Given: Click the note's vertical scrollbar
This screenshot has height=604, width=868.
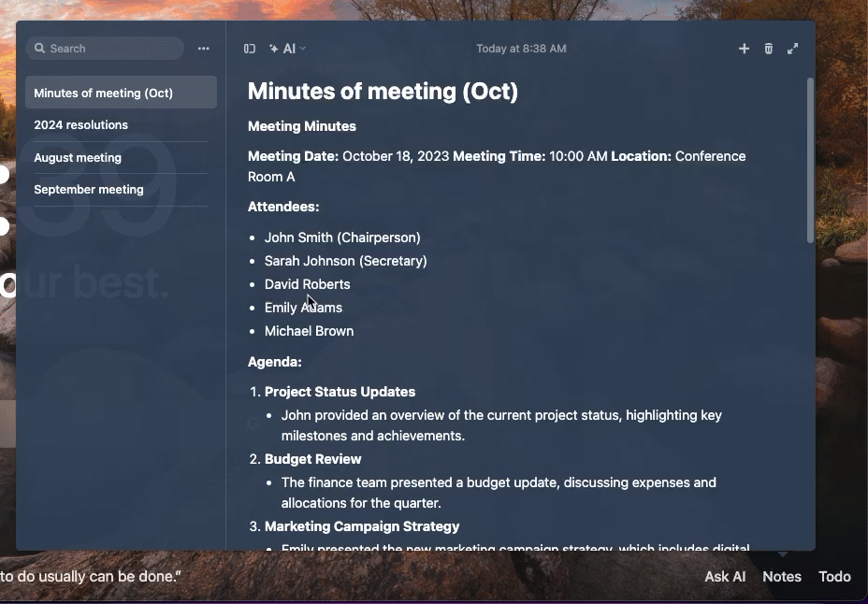Looking at the screenshot, I should click(810, 161).
